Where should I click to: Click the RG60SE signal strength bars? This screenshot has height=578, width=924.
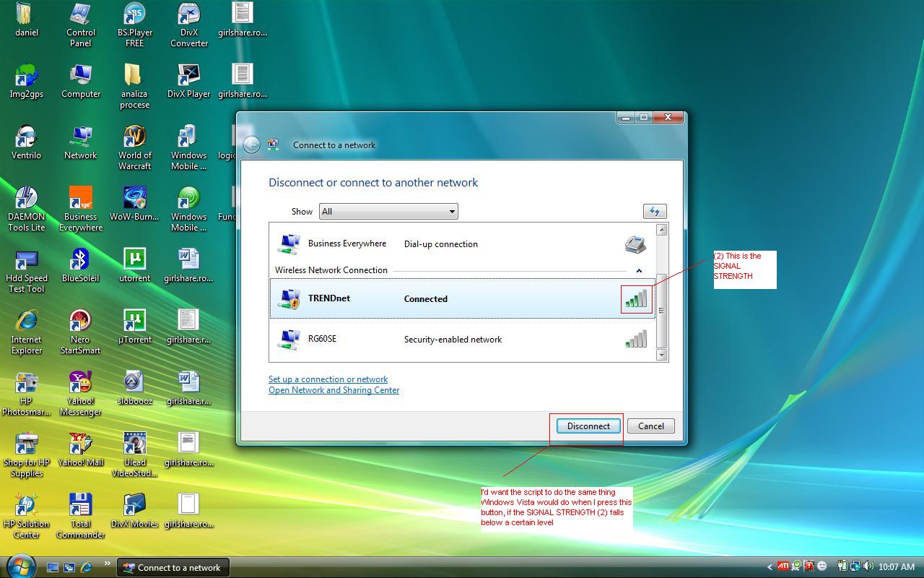636,339
